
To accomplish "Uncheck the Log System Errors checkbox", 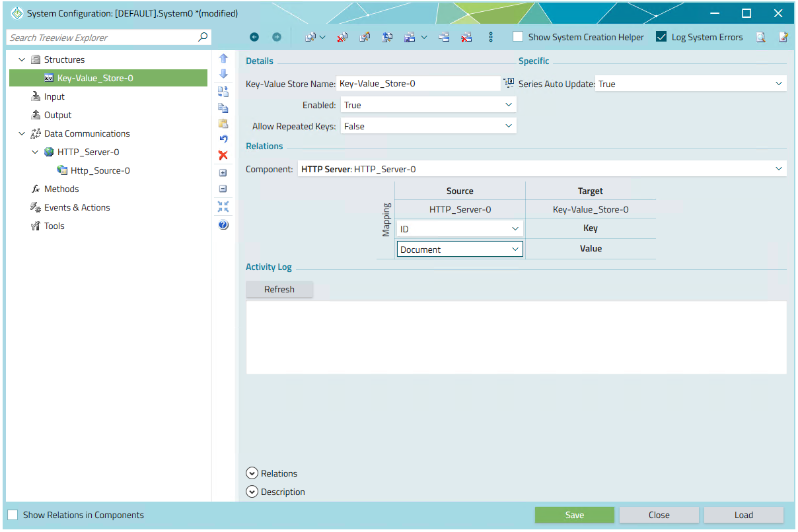I will click(661, 37).
